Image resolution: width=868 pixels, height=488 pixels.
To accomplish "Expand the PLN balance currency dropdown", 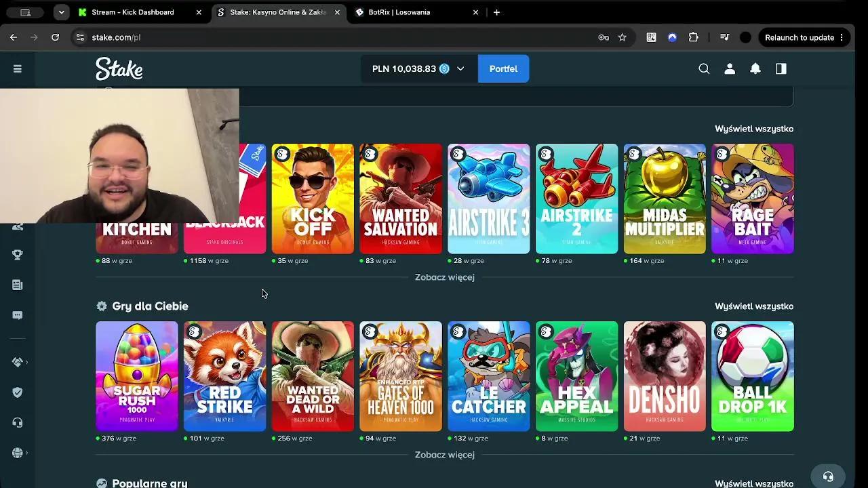I will [460, 68].
